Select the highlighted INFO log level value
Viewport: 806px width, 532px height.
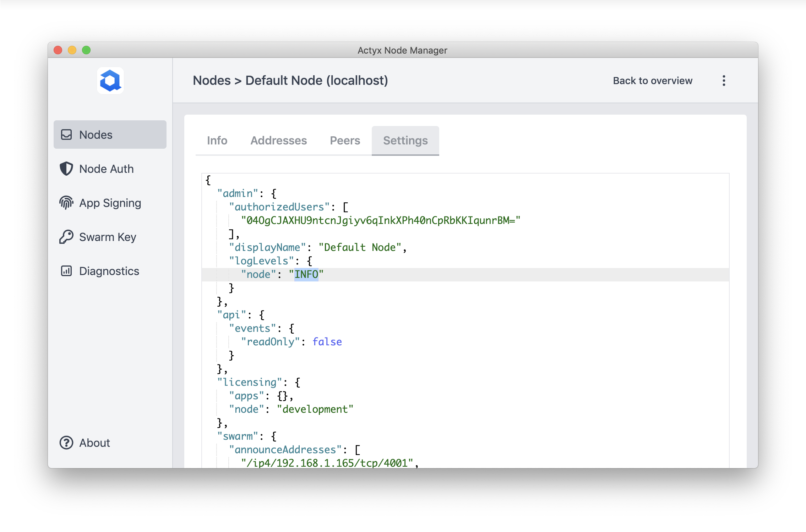pyautogui.click(x=306, y=274)
